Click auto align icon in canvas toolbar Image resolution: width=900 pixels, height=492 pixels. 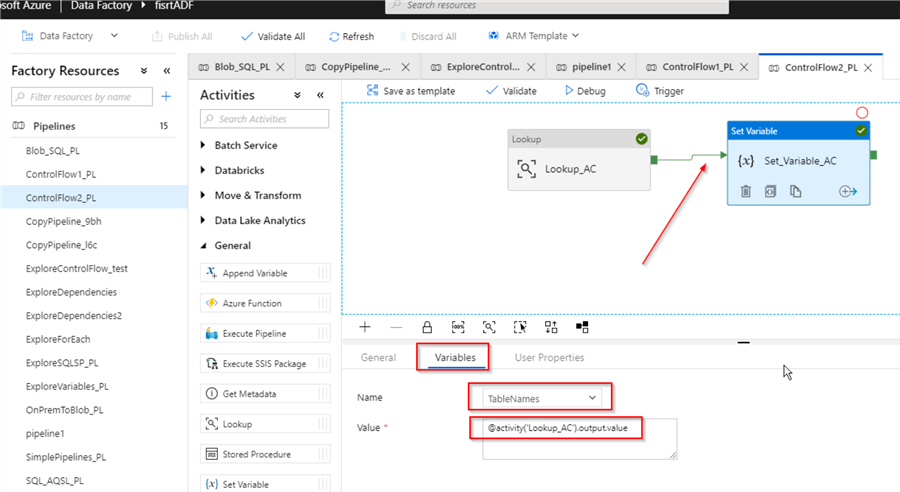[x=551, y=327]
